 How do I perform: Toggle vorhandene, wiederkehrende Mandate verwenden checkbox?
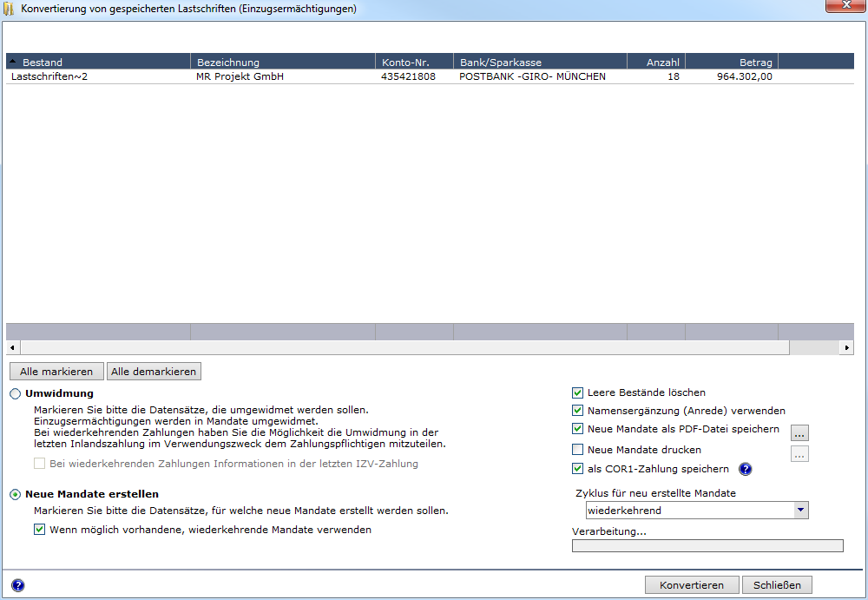[39, 529]
